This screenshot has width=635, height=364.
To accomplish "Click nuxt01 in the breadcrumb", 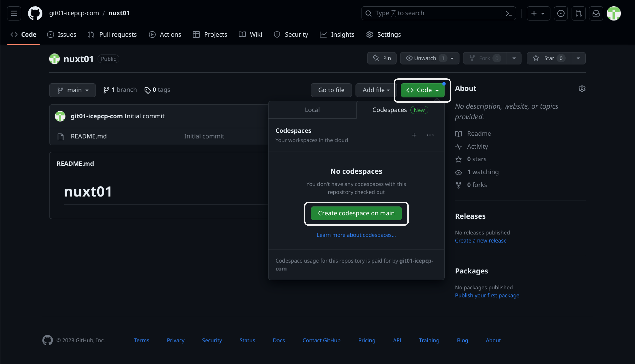I will point(119,13).
